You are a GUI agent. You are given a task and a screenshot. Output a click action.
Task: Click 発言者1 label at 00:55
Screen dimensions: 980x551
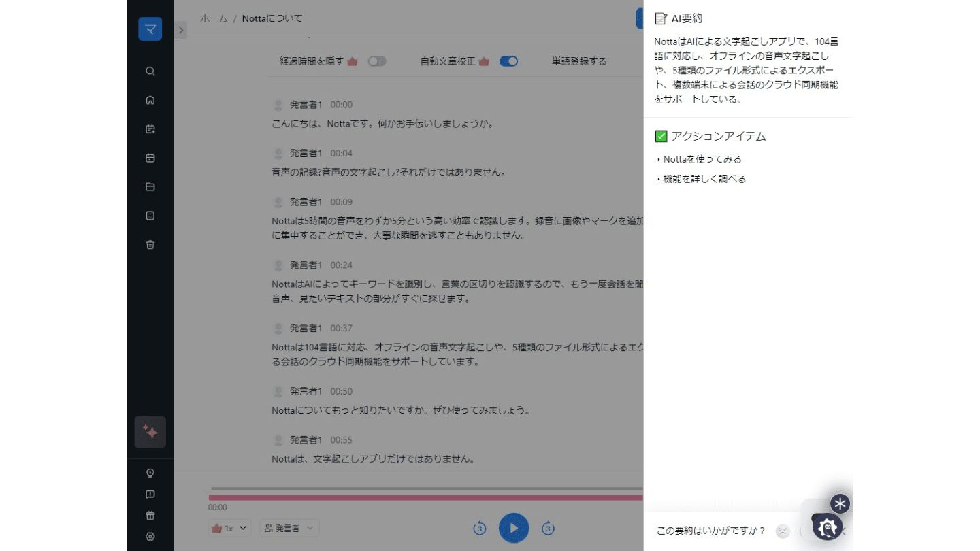tap(306, 439)
